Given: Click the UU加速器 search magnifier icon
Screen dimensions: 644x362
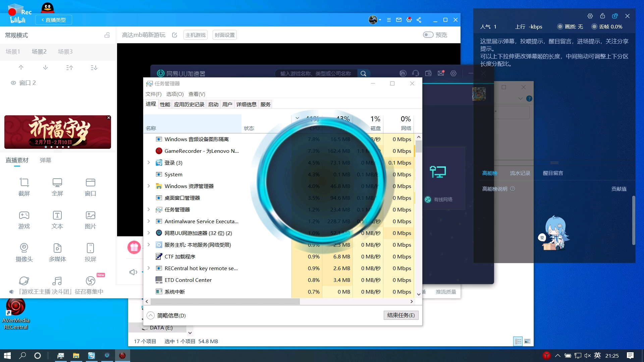Looking at the screenshot, I should (x=363, y=73).
